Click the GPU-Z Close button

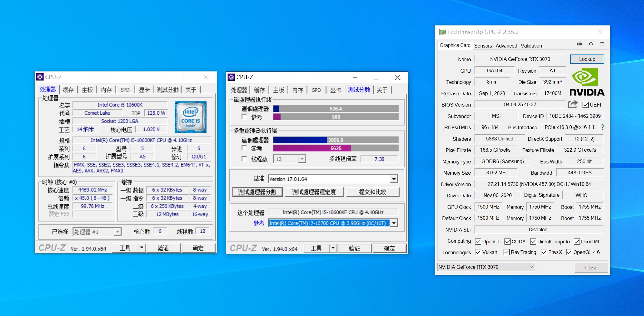(591, 268)
